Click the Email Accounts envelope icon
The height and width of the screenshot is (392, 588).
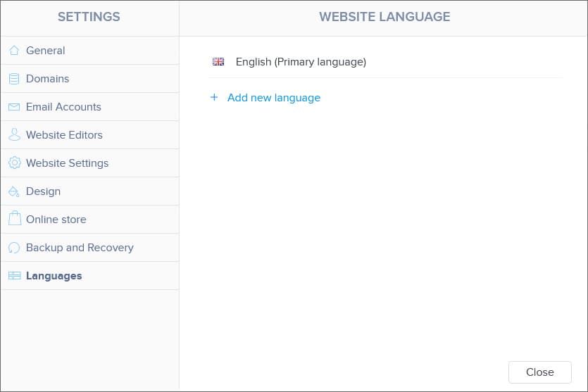click(14, 107)
